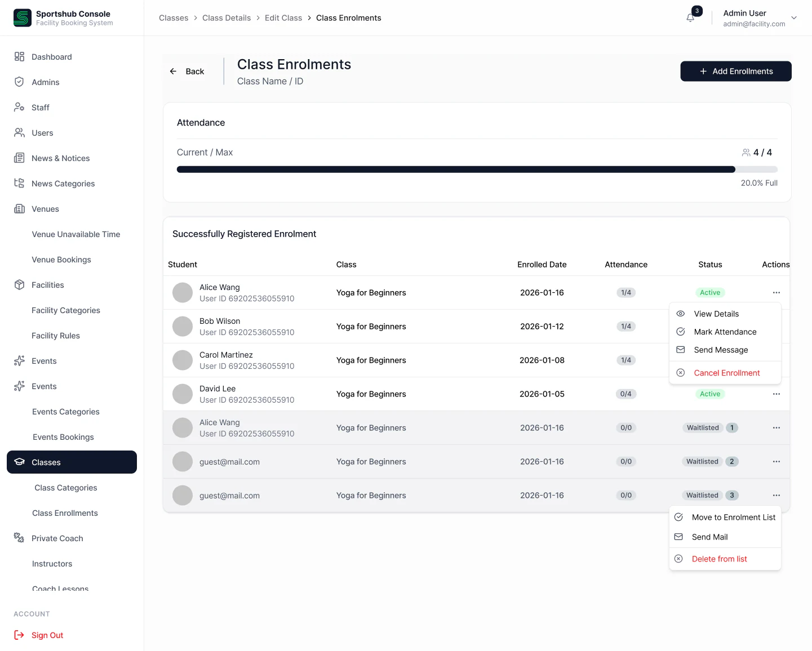This screenshot has width=812, height=651.
Task: Go to Edit Class breadcrumb link
Action: click(283, 18)
